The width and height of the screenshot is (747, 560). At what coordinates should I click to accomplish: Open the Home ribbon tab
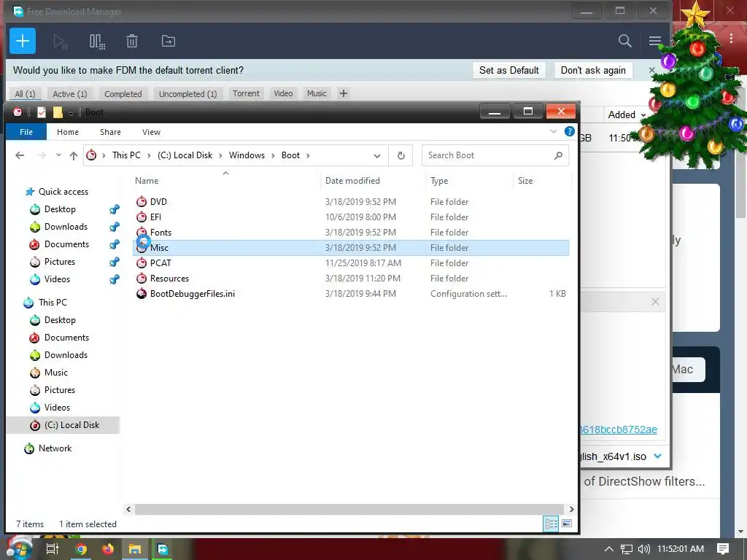click(x=68, y=132)
